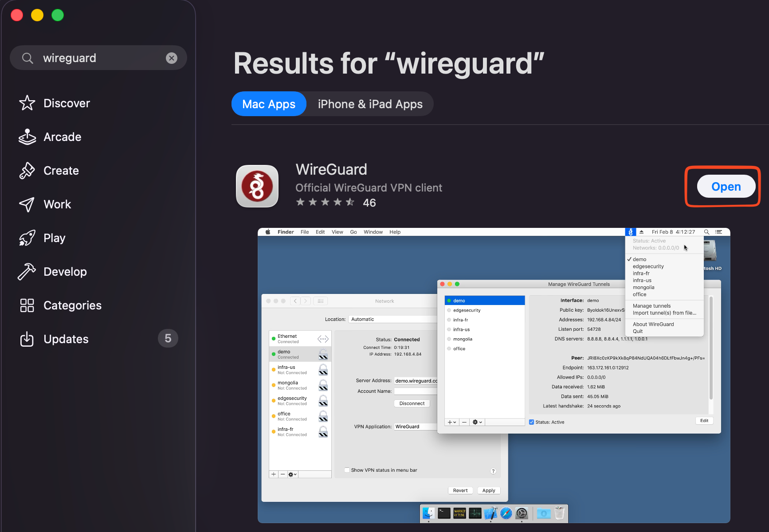
Task: Switch to iPhone & iPad Apps tab
Action: coord(370,104)
